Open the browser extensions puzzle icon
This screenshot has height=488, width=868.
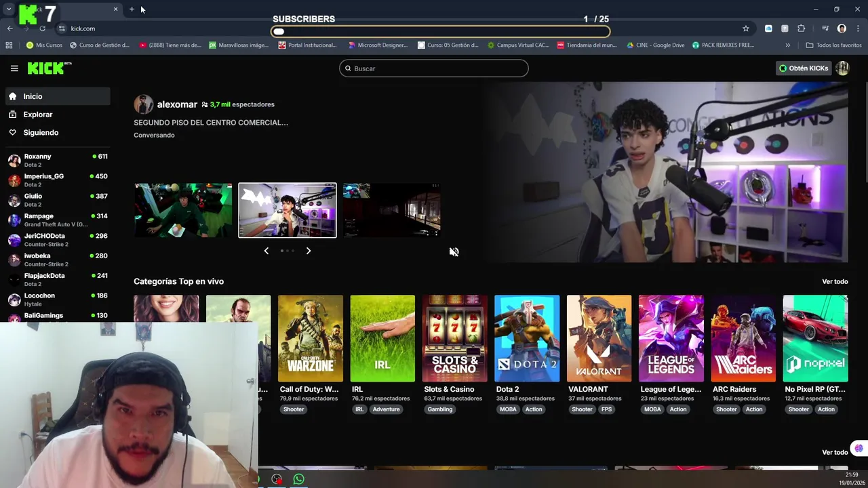[802, 28]
